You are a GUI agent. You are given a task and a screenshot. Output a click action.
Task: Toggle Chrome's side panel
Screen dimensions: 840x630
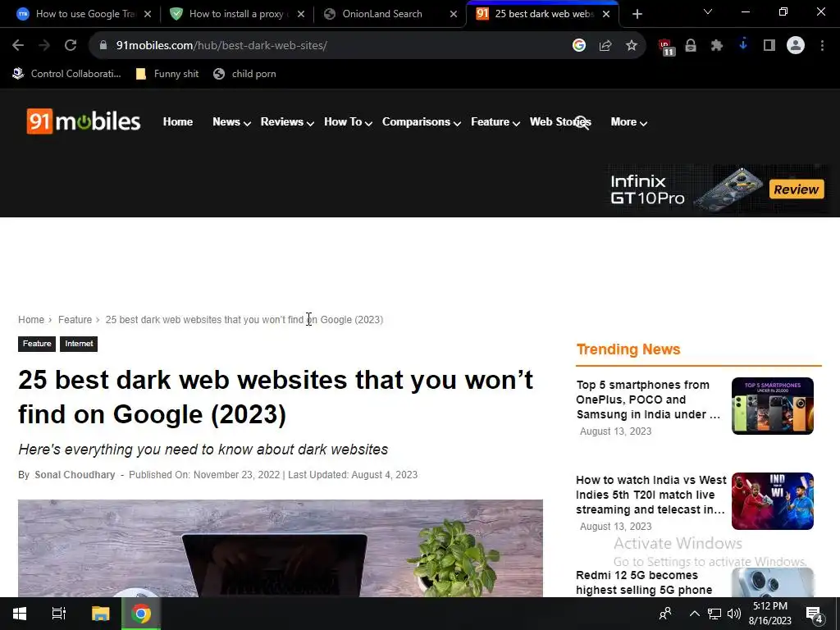pos(769,46)
